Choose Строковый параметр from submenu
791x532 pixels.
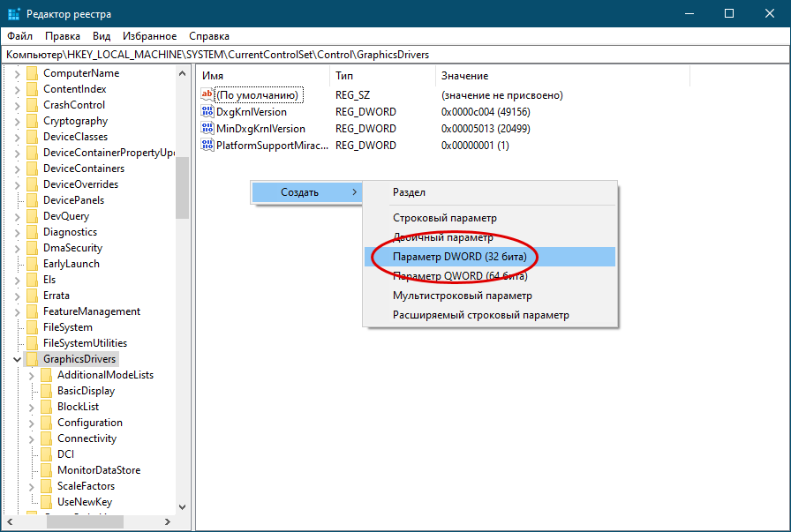point(444,218)
